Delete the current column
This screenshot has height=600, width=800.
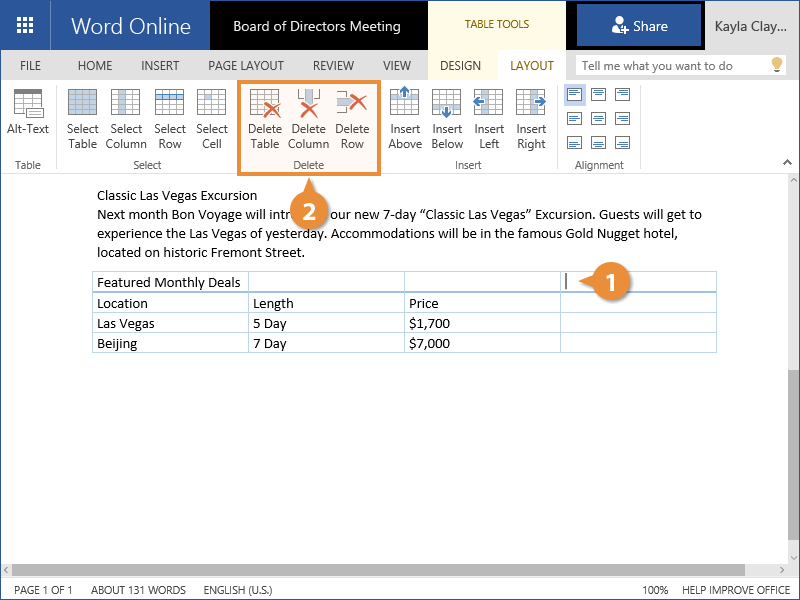308,119
